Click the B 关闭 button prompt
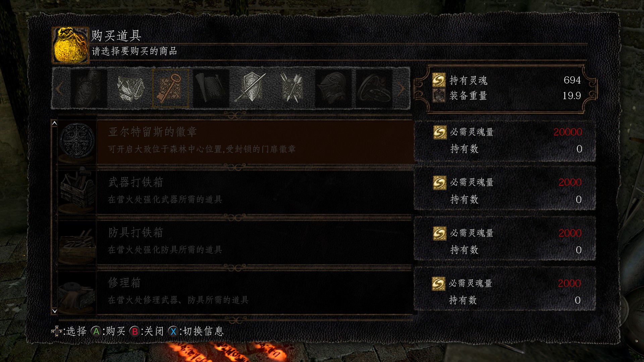This screenshot has height=362, width=644. point(147,331)
